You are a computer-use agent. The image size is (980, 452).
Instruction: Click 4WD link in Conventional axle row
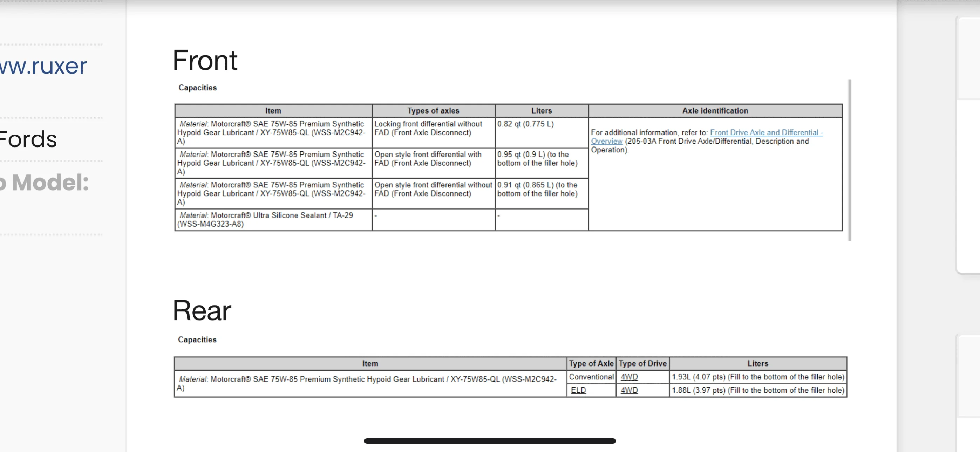pyautogui.click(x=629, y=377)
